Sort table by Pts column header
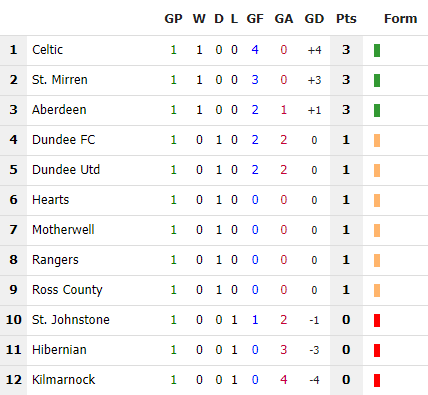 (x=346, y=19)
